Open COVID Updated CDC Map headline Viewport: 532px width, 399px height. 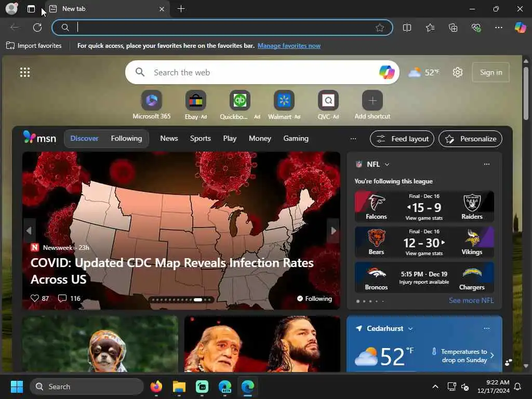[172, 271]
